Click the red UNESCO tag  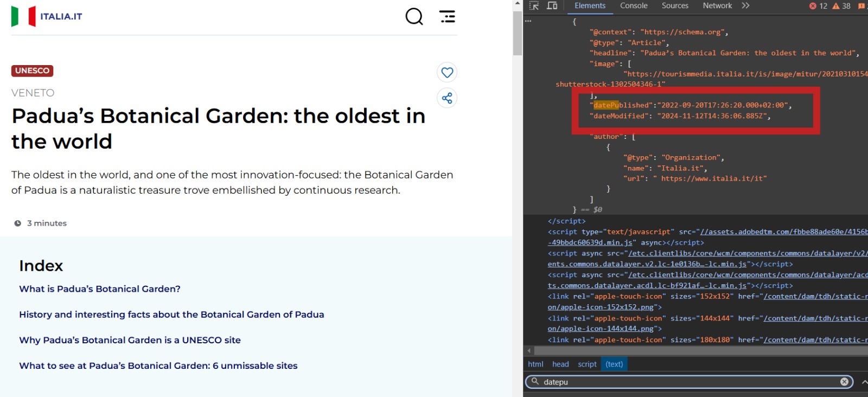coord(32,71)
